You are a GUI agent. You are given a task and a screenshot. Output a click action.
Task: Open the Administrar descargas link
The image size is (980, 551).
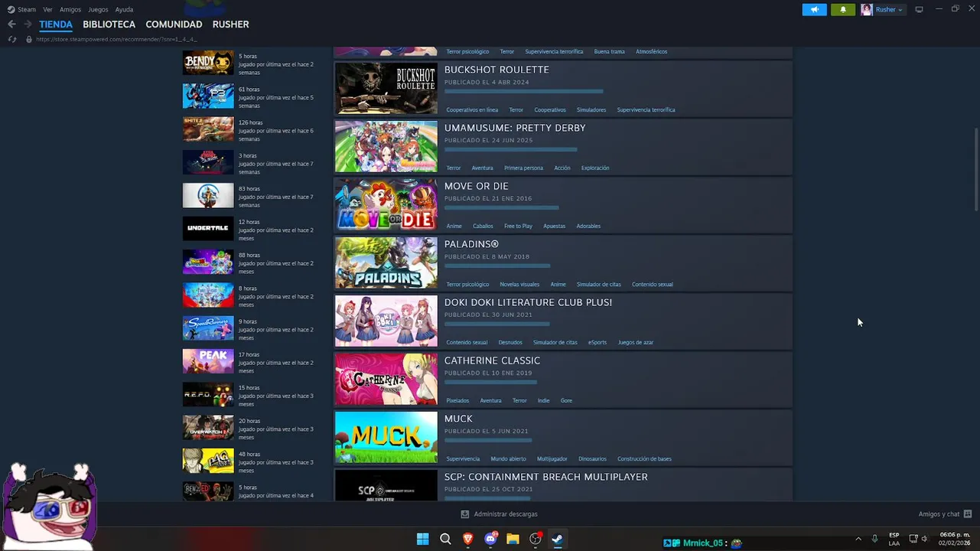(505, 514)
